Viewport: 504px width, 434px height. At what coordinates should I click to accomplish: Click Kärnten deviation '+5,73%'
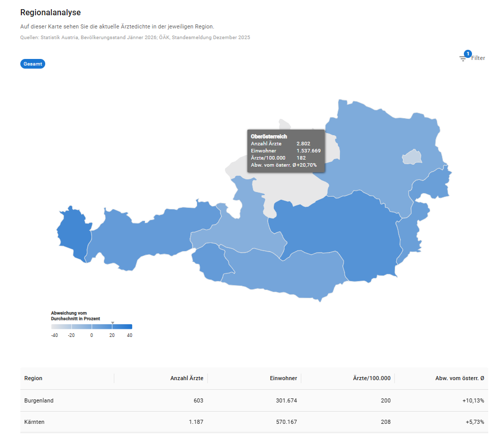point(475,422)
